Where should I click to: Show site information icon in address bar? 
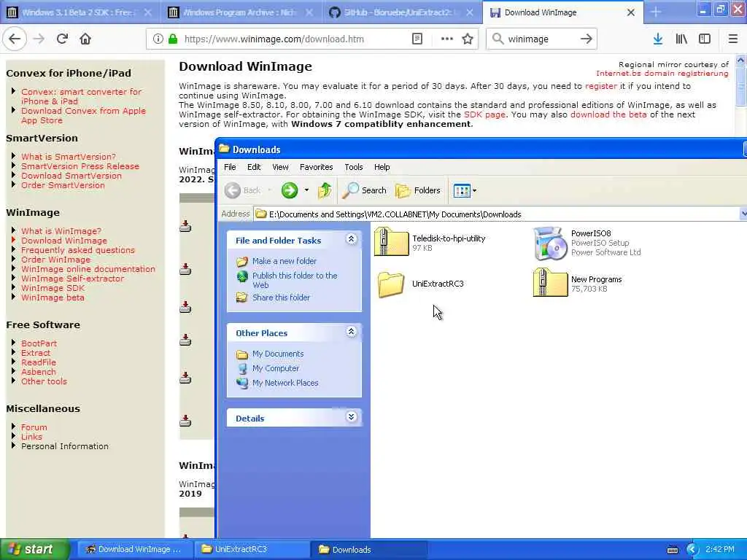click(x=158, y=39)
